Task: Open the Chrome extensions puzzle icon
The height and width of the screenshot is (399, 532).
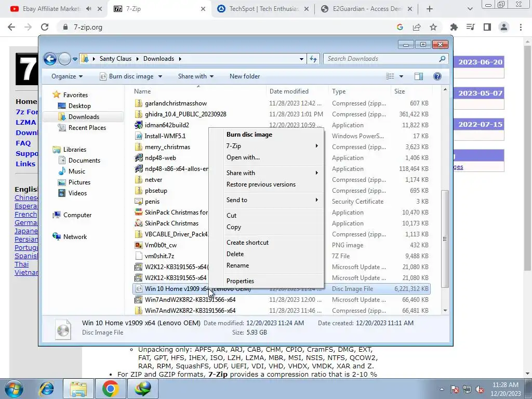Action: pos(454,27)
